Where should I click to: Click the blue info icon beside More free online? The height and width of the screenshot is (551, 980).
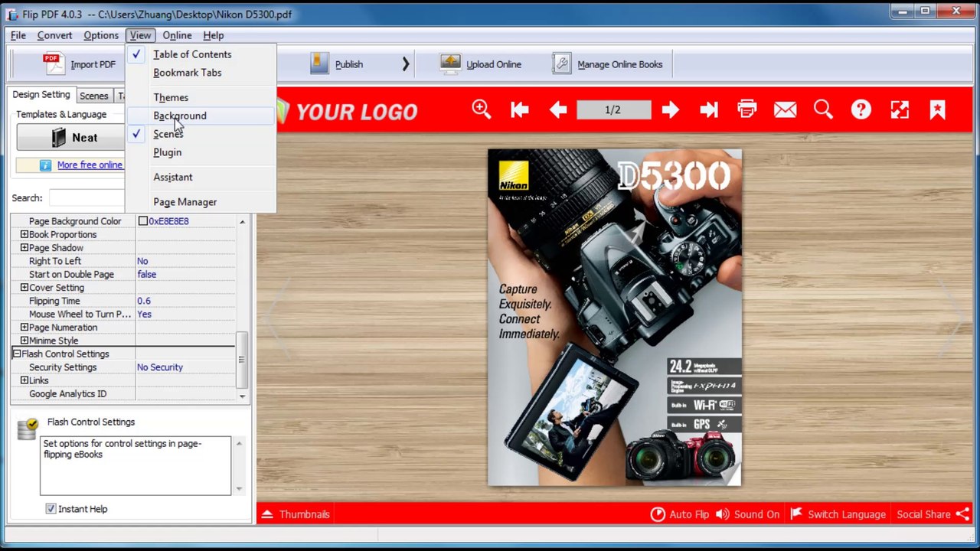point(45,165)
